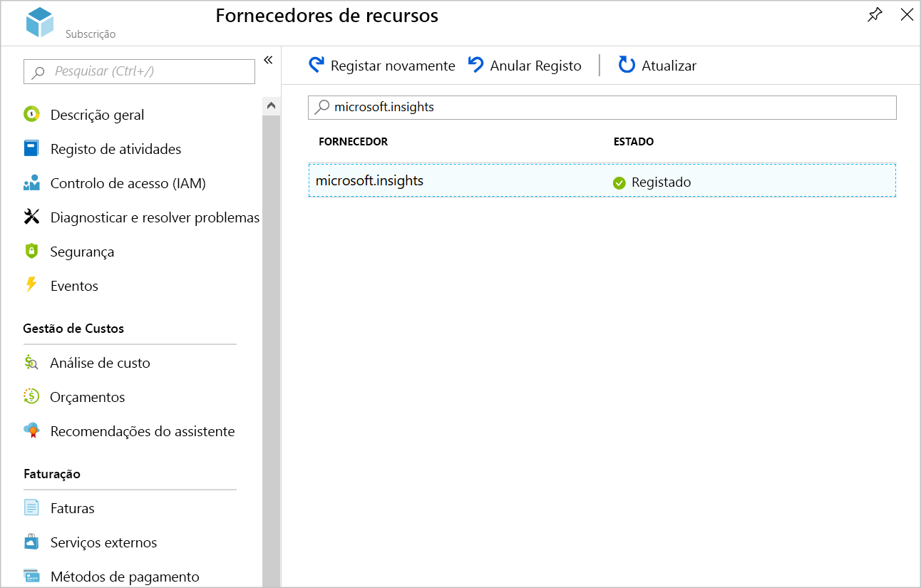Screen dimensions: 921x588
Task: Open Eventos
Action: (x=74, y=286)
